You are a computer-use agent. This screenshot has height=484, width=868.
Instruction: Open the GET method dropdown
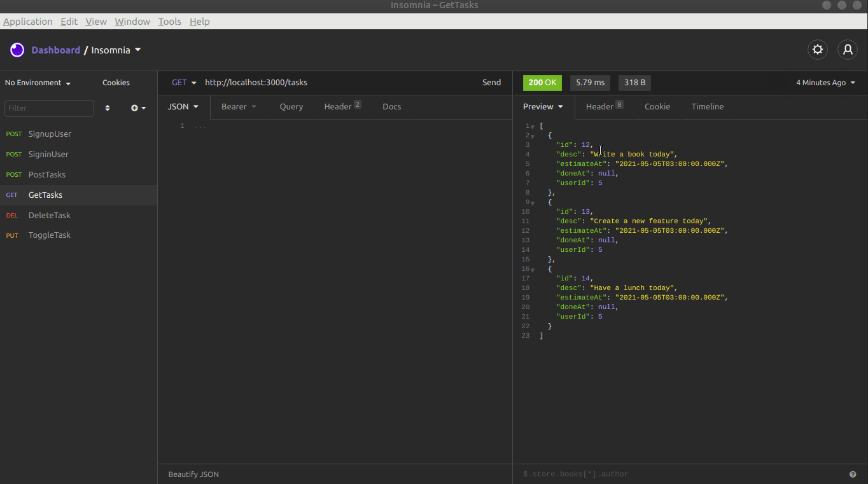pos(183,82)
